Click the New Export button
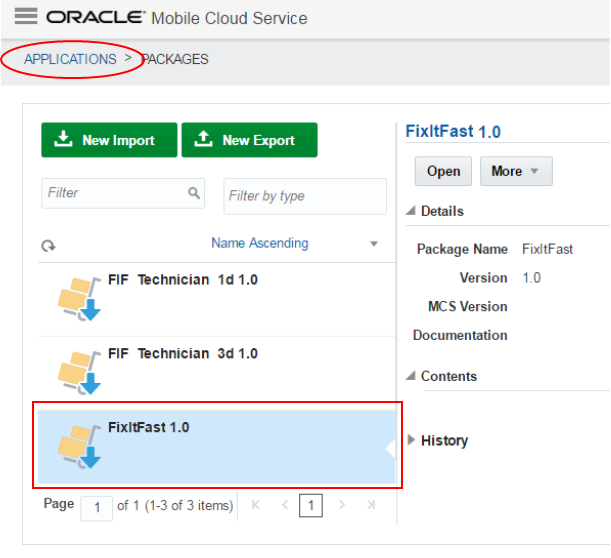 249,140
